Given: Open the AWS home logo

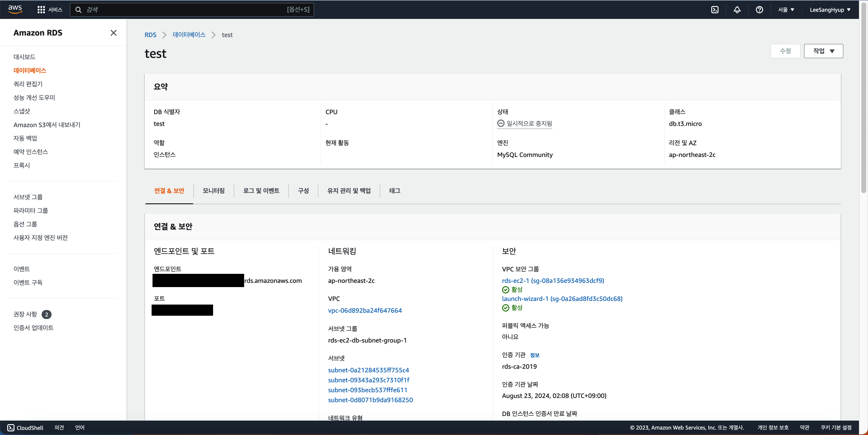Looking at the screenshot, I should 15,9.
